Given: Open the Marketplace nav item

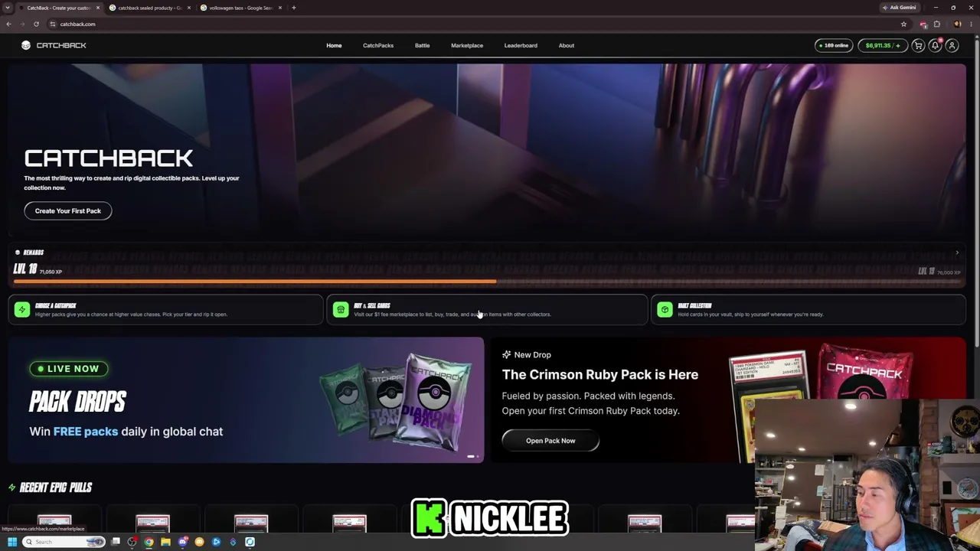Looking at the screenshot, I should [467, 45].
